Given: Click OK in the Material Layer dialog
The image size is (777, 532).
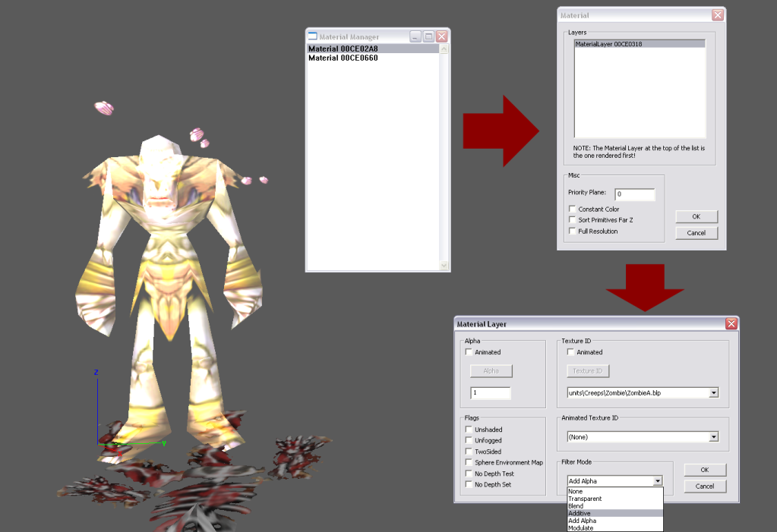Looking at the screenshot, I should [x=705, y=470].
